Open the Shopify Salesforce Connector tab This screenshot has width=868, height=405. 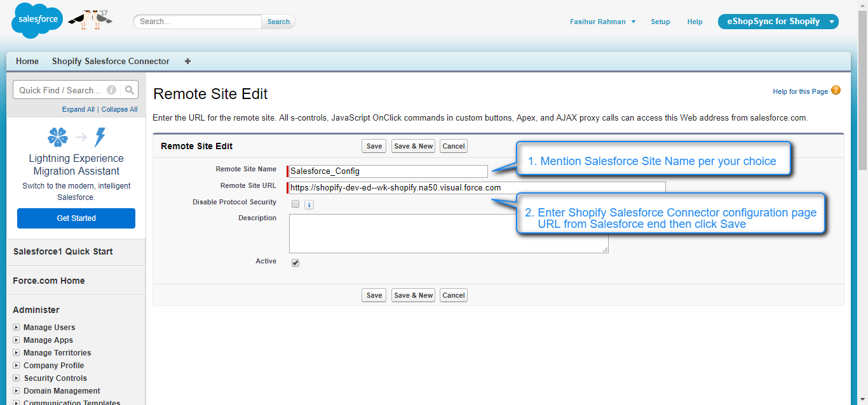111,62
